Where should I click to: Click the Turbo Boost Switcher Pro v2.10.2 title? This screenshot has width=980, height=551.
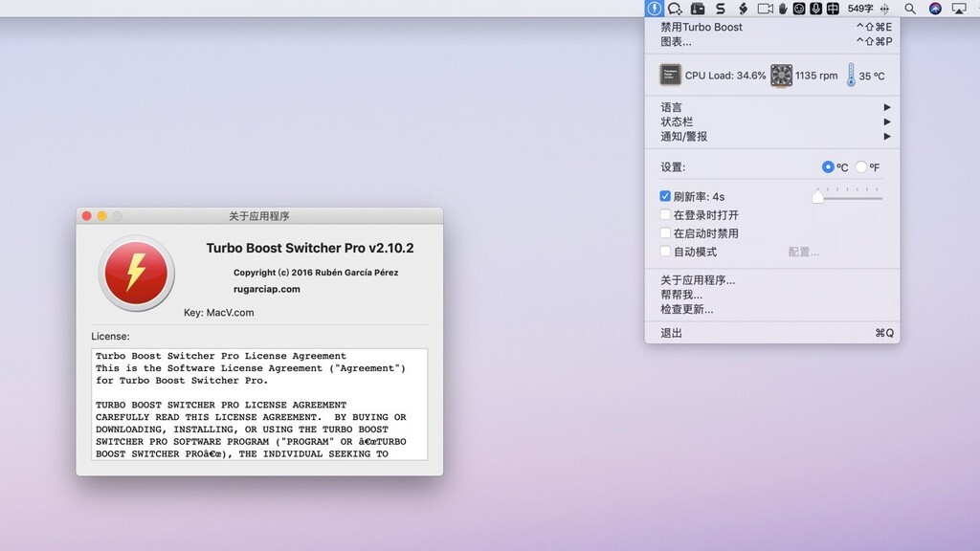(310, 248)
